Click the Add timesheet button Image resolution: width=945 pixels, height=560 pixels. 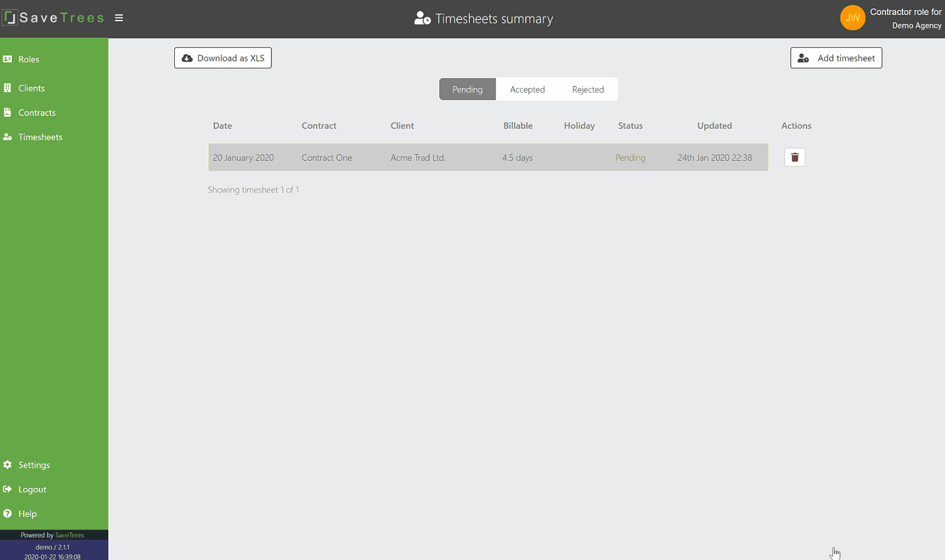coord(836,58)
